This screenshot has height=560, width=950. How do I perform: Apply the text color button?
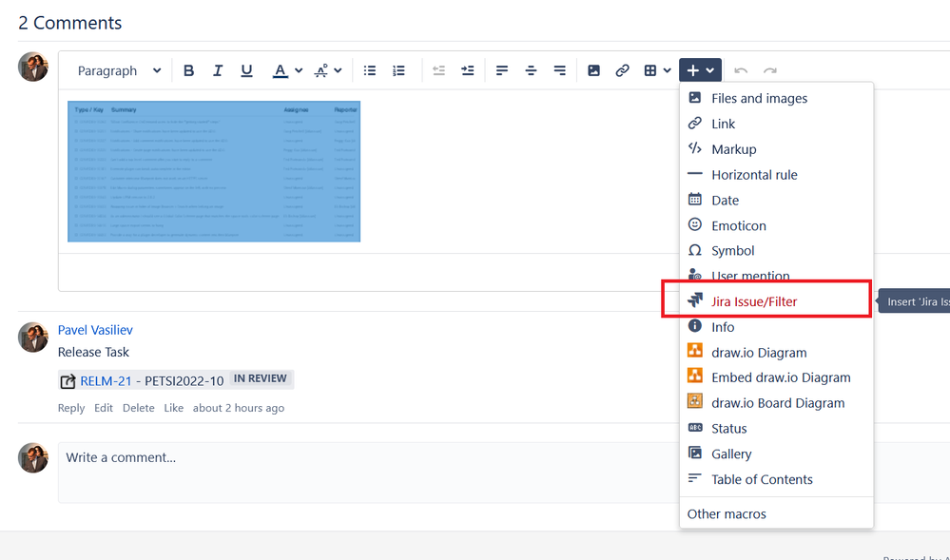click(x=280, y=71)
